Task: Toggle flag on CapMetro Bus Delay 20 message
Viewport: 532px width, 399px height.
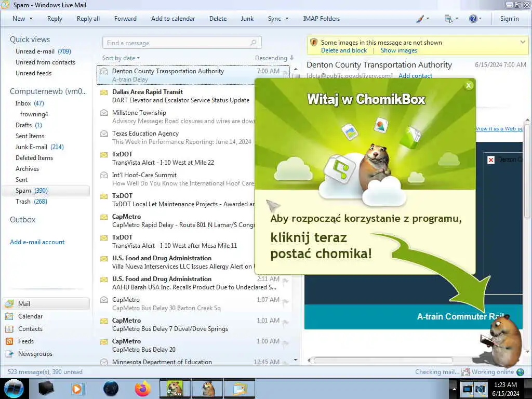Action: pos(285,343)
